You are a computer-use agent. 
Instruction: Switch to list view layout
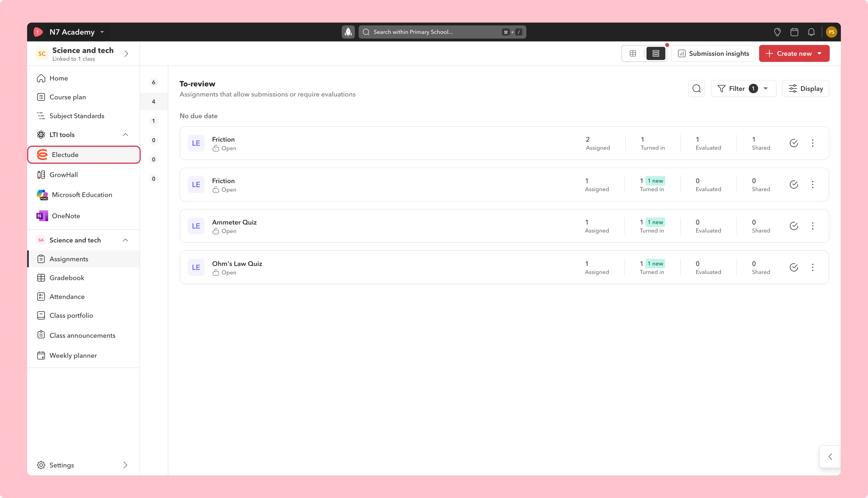[655, 53]
